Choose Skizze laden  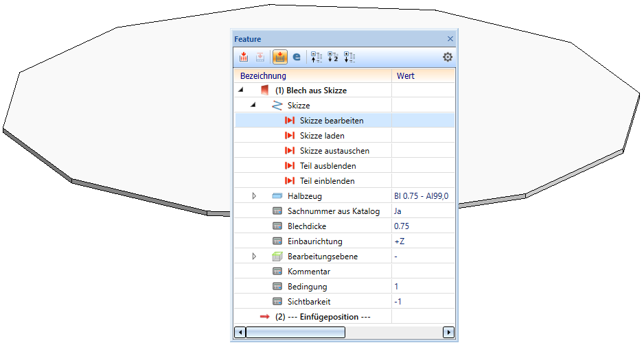click(322, 136)
